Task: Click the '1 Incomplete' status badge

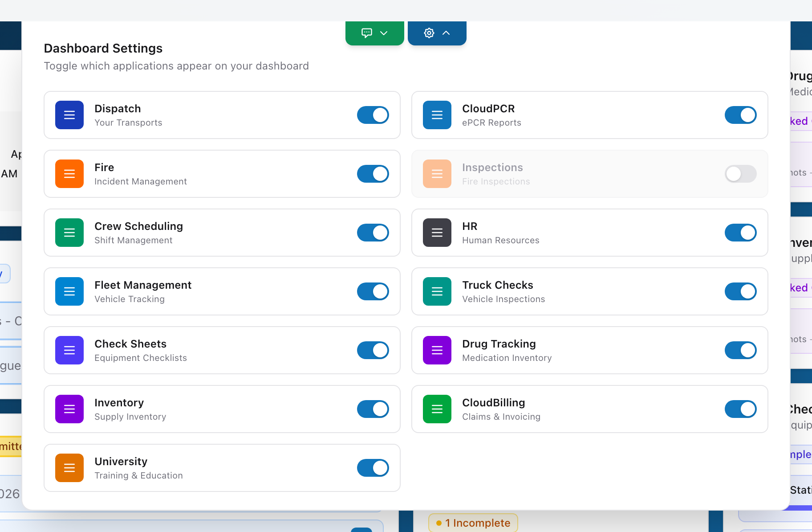Action: 473,523
